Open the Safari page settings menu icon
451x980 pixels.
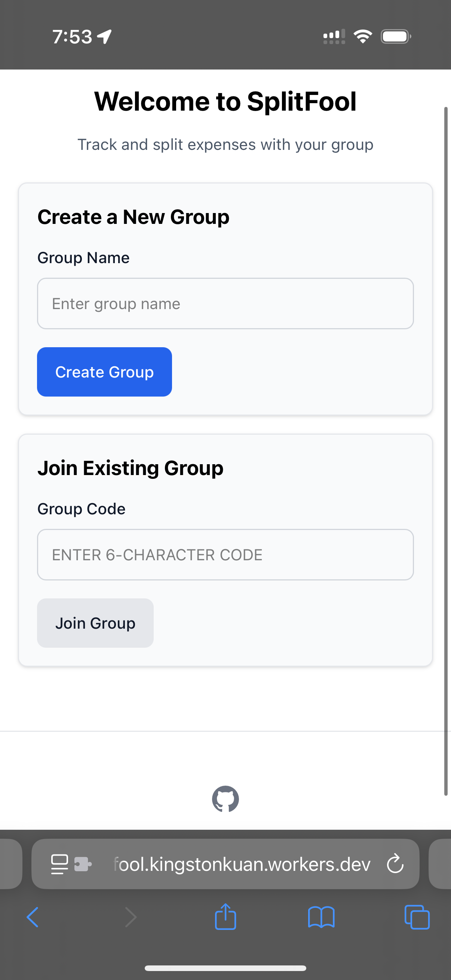pyautogui.click(x=60, y=864)
